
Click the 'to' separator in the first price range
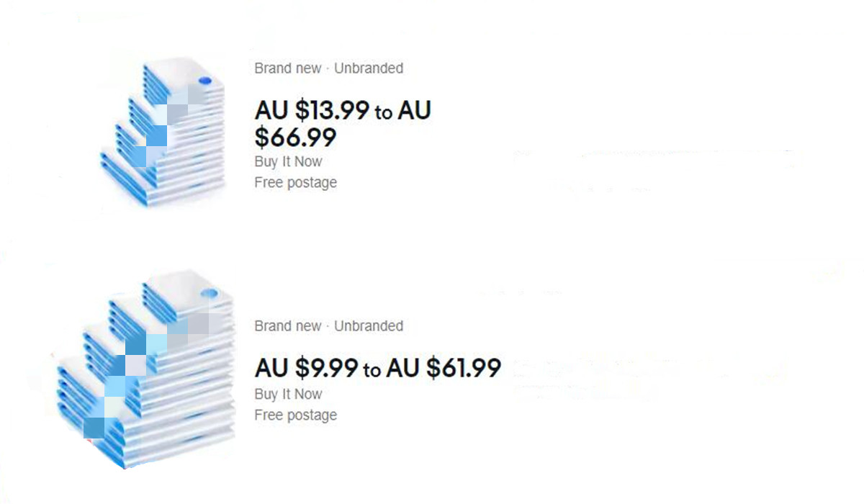click(x=384, y=112)
